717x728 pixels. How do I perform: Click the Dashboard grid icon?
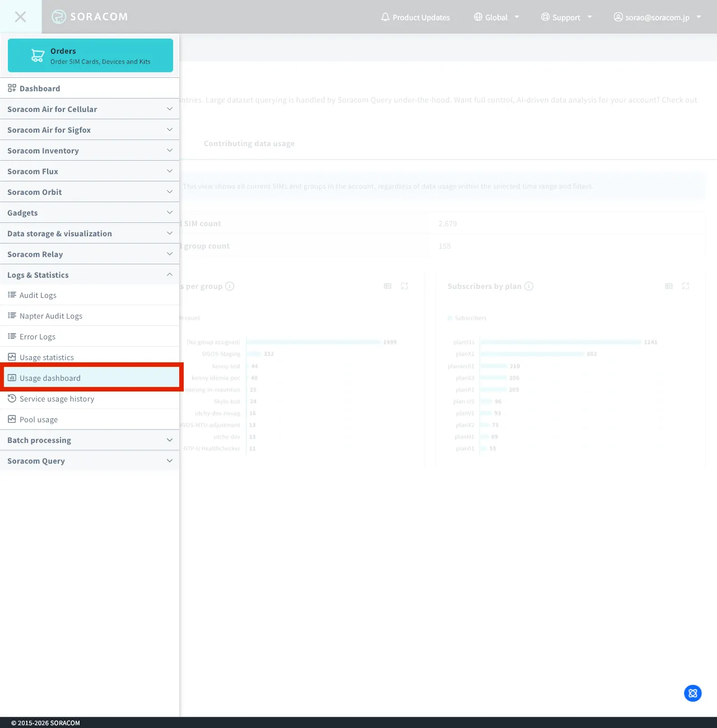click(x=12, y=88)
